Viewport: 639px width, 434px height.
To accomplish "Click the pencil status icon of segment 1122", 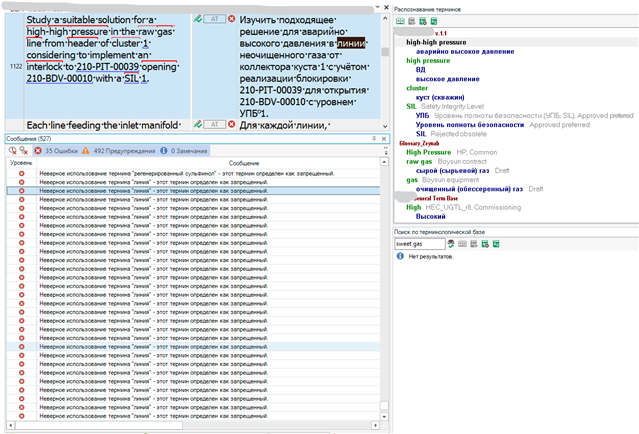I will (x=198, y=19).
